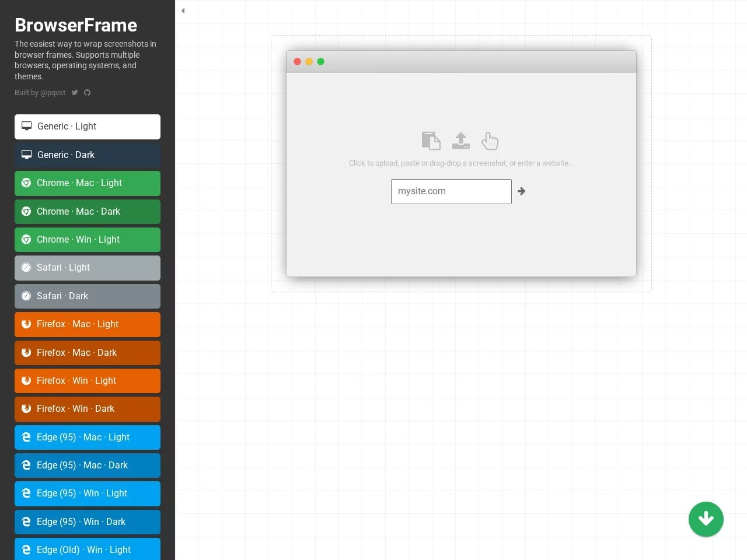
Task: Click the Firefox icon on Firefox Win Dark
Action: click(x=26, y=409)
